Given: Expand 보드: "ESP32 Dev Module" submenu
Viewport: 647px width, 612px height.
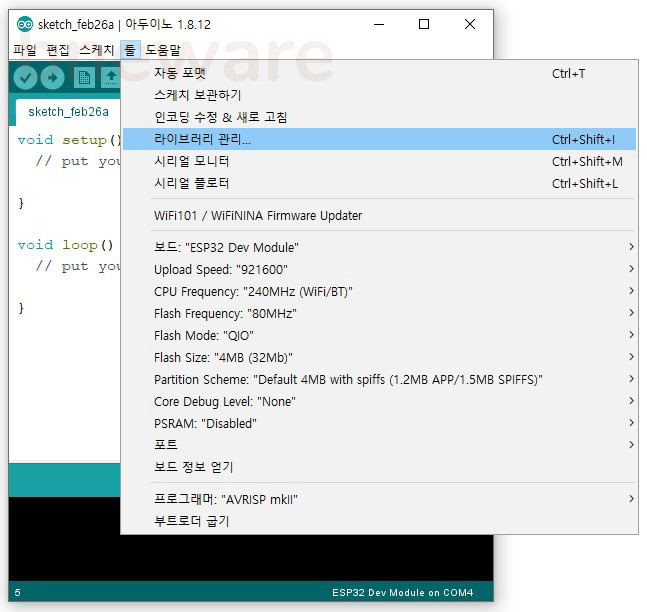Looking at the screenshot, I should tap(379, 248).
